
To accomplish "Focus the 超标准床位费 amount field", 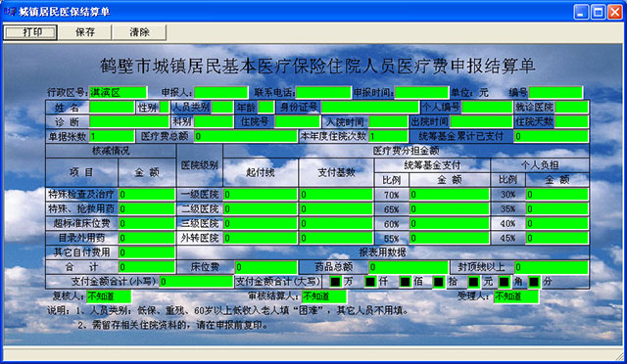I will click(147, 223).
